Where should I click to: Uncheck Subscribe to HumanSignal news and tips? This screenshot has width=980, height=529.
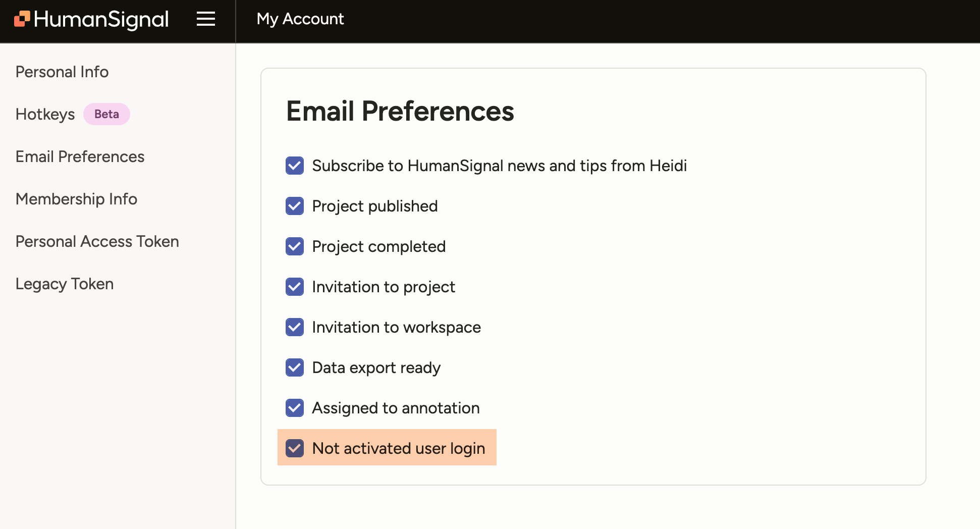[294, 166]
